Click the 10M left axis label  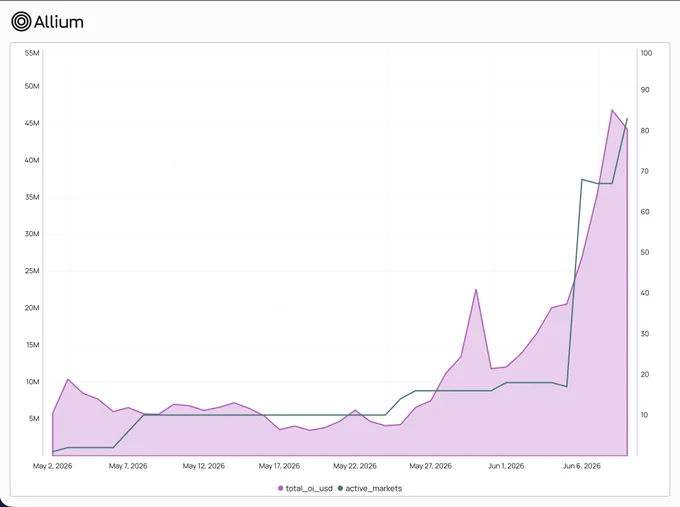(x=33, y=382)
